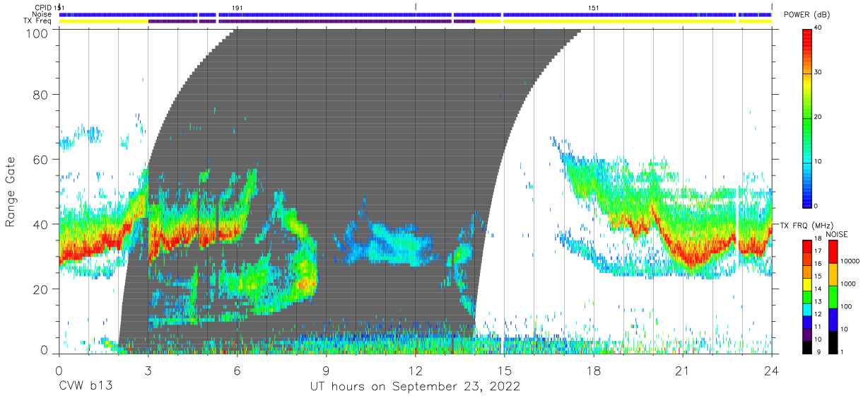Click the "TX Freq" row label
Viewport: 868px width, 401px height.
pos(39,21)
